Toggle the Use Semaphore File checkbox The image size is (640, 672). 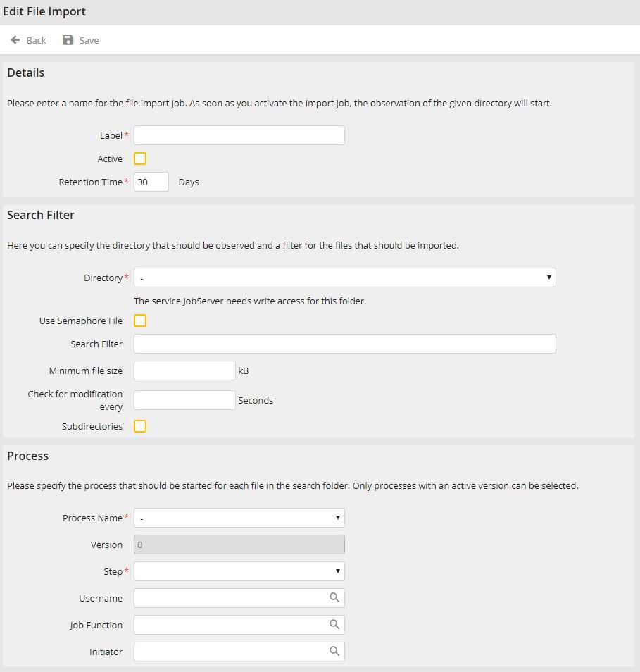[x=140, y=321]
